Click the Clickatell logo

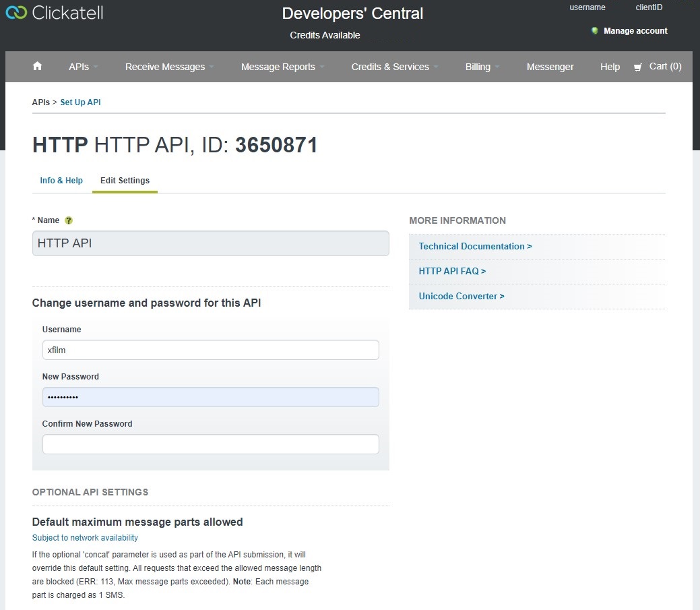[x=54, y=13]
